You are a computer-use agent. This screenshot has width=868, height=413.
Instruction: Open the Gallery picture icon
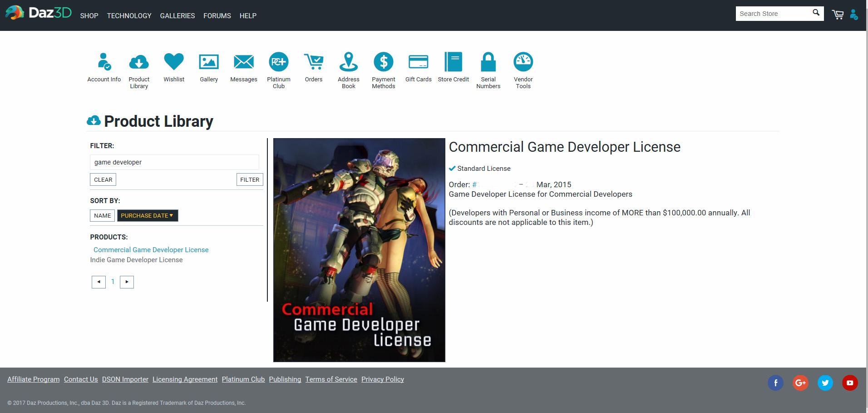tap(209, 62)
